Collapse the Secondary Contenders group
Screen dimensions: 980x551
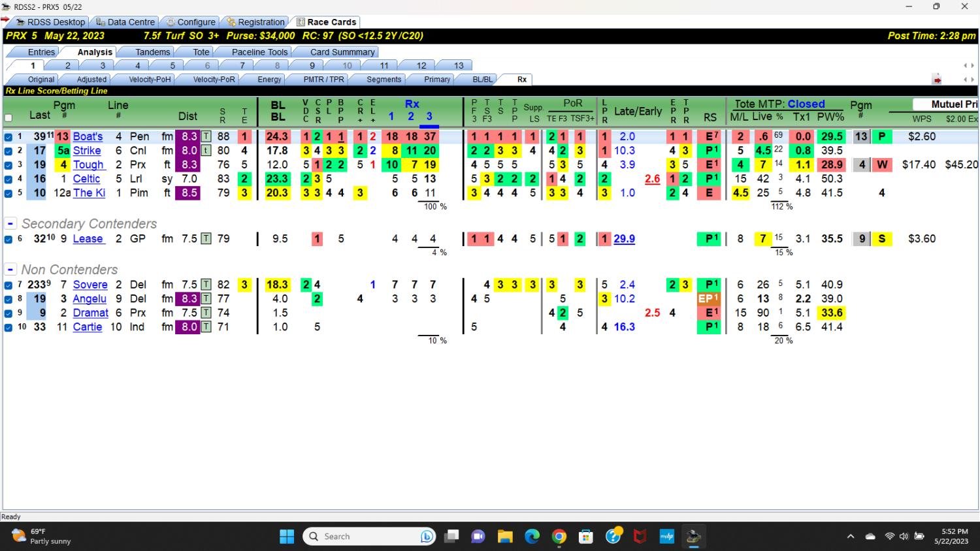[x=10, y=223]
